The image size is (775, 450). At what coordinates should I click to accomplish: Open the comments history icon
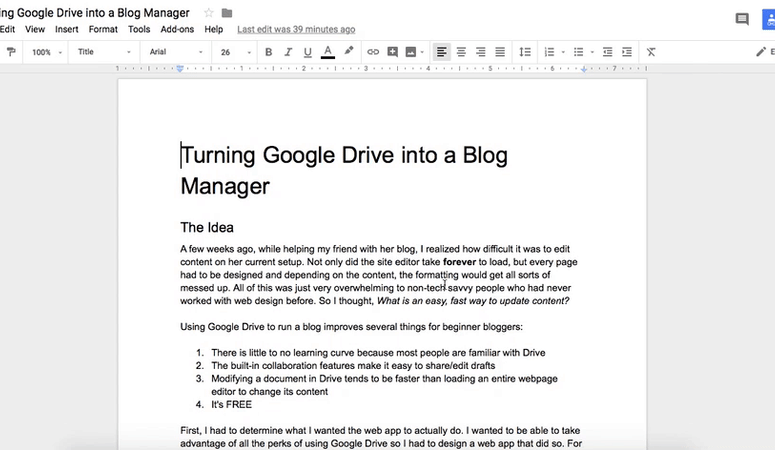(742, 19)
